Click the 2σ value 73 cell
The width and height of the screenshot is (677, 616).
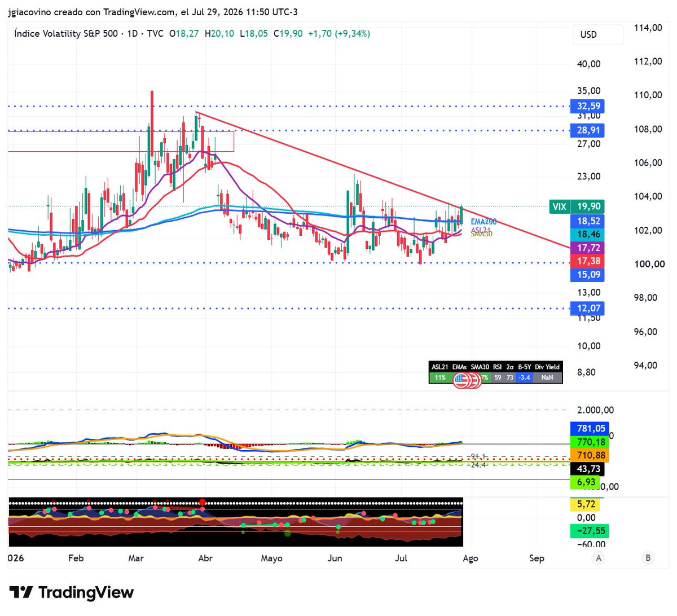click(x=510, y=377)
